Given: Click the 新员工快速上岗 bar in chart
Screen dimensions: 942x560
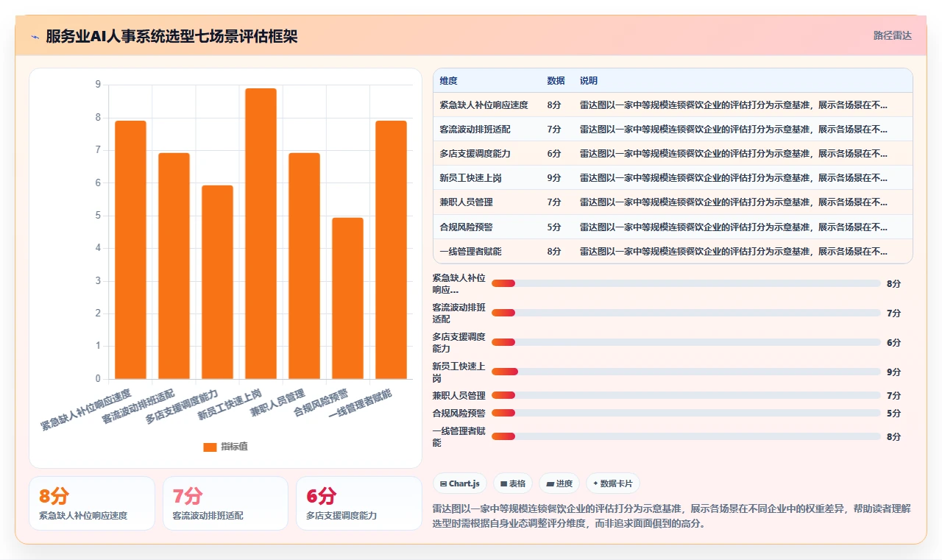Looking at the screenshot, I should click(261, 234).
